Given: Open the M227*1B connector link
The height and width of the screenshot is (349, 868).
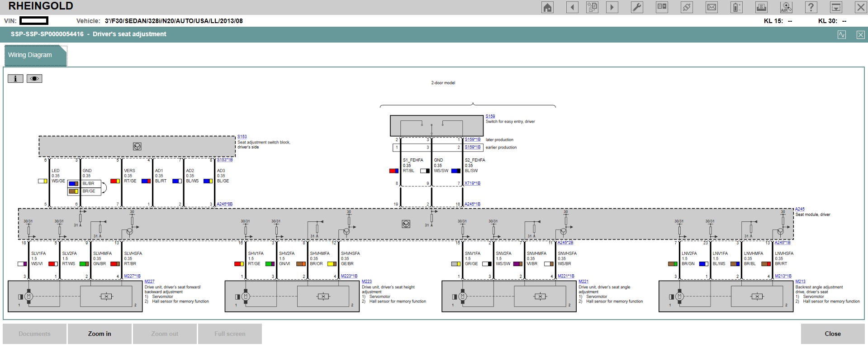Looking at the screenshot, I should 132,276.
